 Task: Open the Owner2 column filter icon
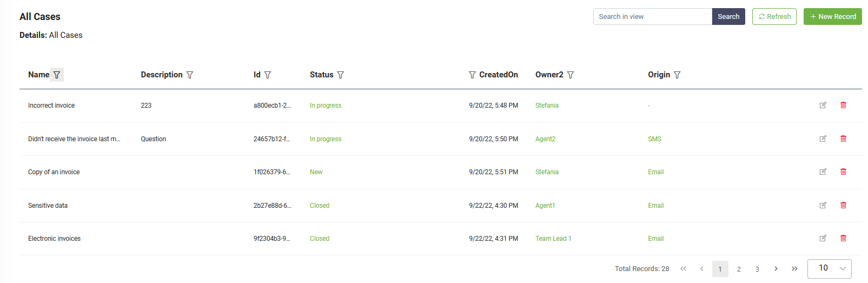click(571, 75)
